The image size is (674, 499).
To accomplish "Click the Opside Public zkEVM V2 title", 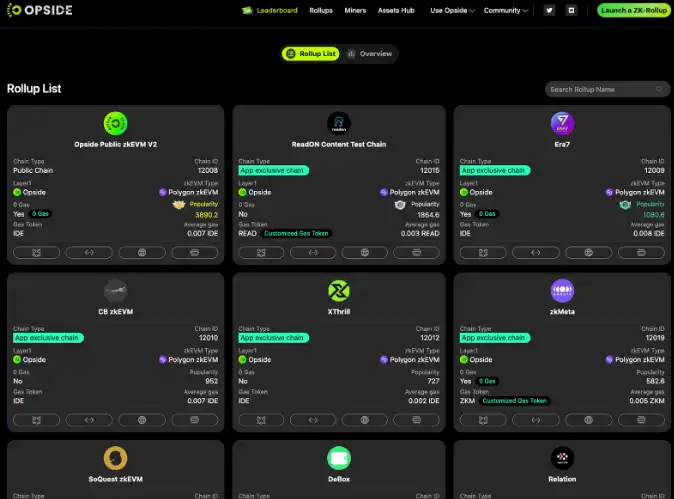I will (x=116, y=144).
